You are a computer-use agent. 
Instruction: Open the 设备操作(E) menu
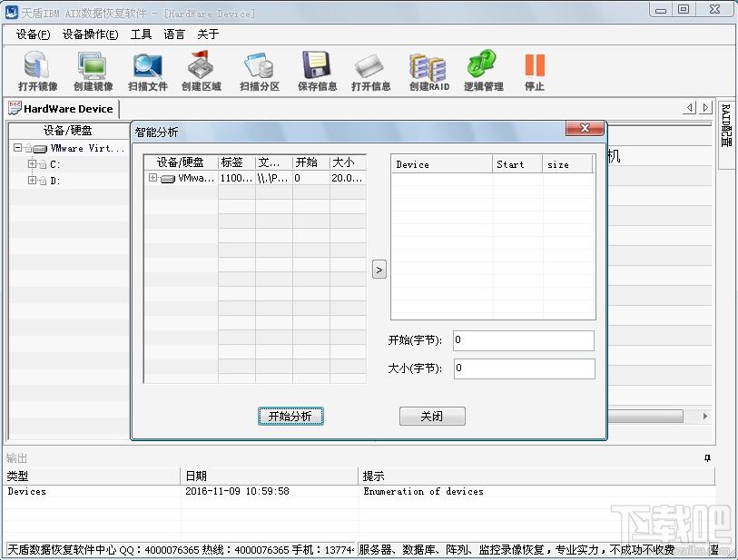(91, 34)
